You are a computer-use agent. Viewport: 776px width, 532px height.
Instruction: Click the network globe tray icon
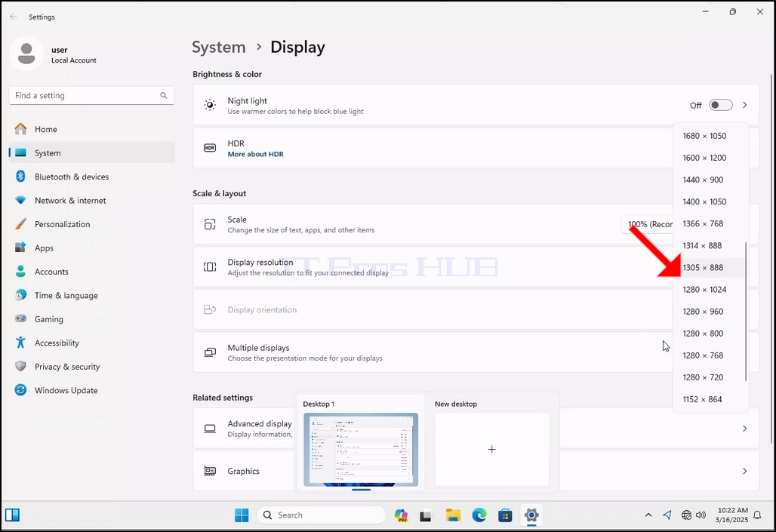click(x=686, y=515)
